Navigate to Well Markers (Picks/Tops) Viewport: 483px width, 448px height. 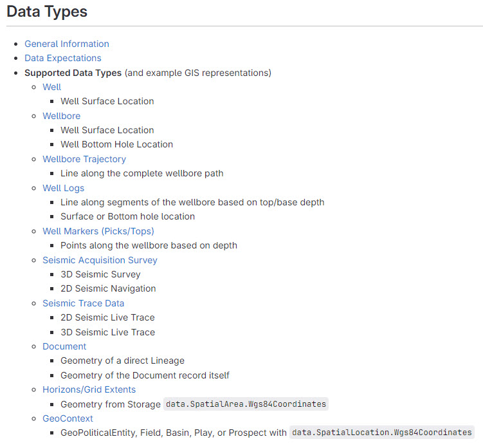(x=98, y=231)
